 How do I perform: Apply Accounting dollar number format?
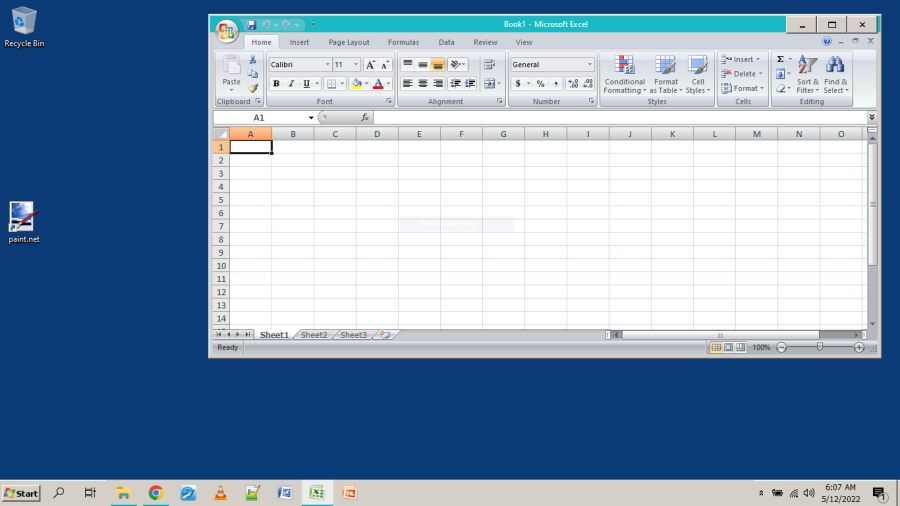coord(518,84)
